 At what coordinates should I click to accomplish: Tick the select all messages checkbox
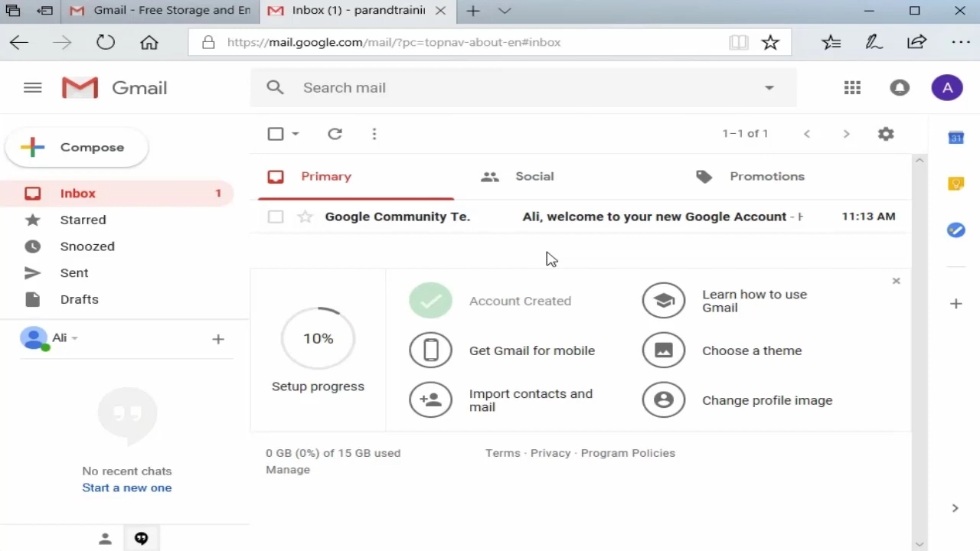[276, 134]
